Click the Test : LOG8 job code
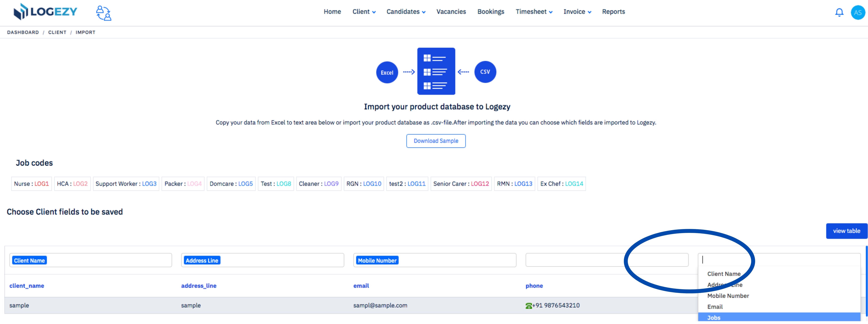868x324 pixels. tap(276, 184)
